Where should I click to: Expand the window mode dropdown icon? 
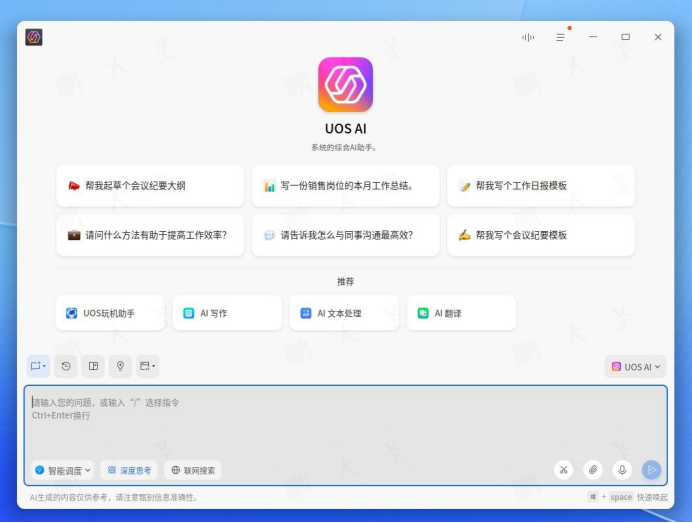[148, 366]
